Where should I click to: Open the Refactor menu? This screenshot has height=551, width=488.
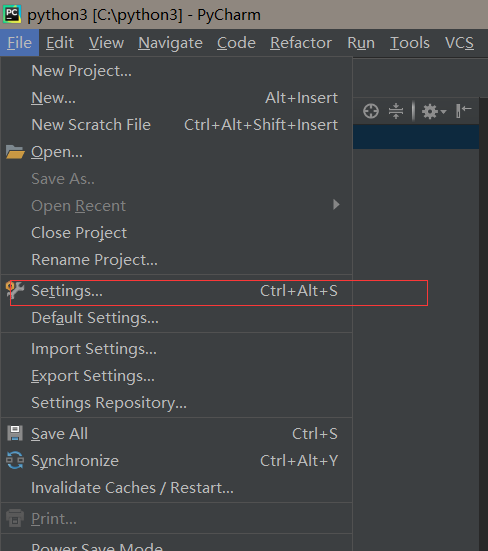301,43
